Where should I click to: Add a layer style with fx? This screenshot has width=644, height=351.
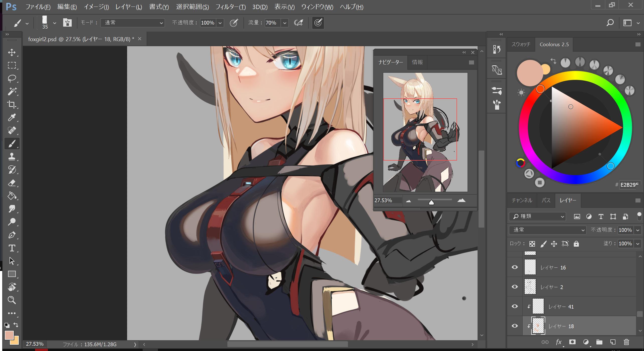pyautogui.click(x=559, y=342)
